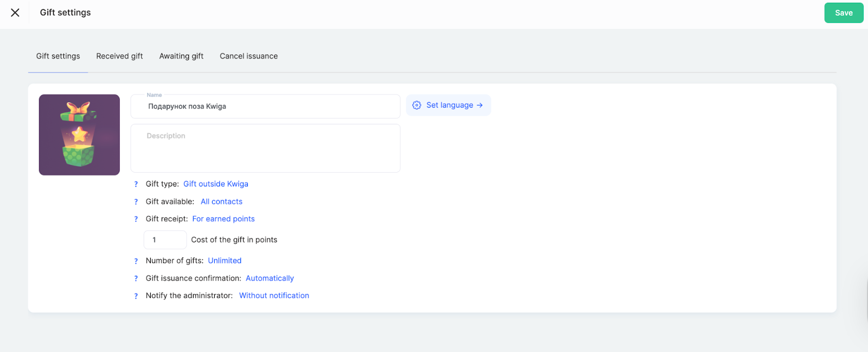
Task: Click the gear icon in Set language
Action: pyautogui.click(x=417, y=105)
